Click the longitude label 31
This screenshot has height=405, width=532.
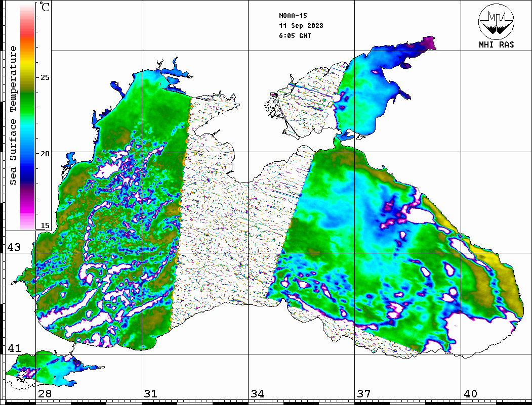pyautogui.click(x=151, y=394)
